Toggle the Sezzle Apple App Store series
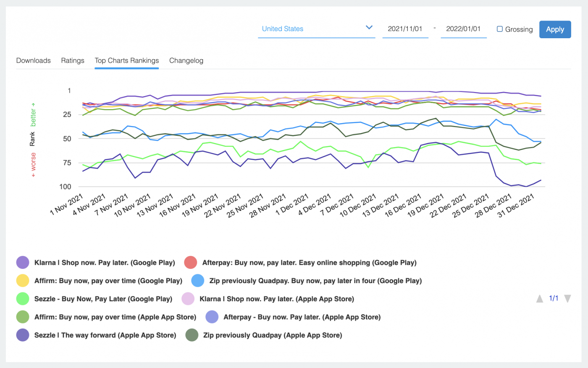The image size is (588, 368). coord(23,335)
